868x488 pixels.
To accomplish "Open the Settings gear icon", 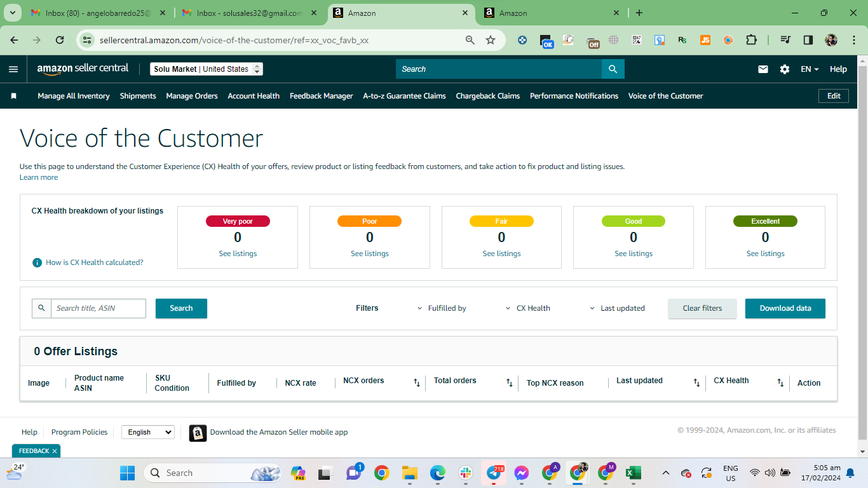I will (x=785, y=69).
